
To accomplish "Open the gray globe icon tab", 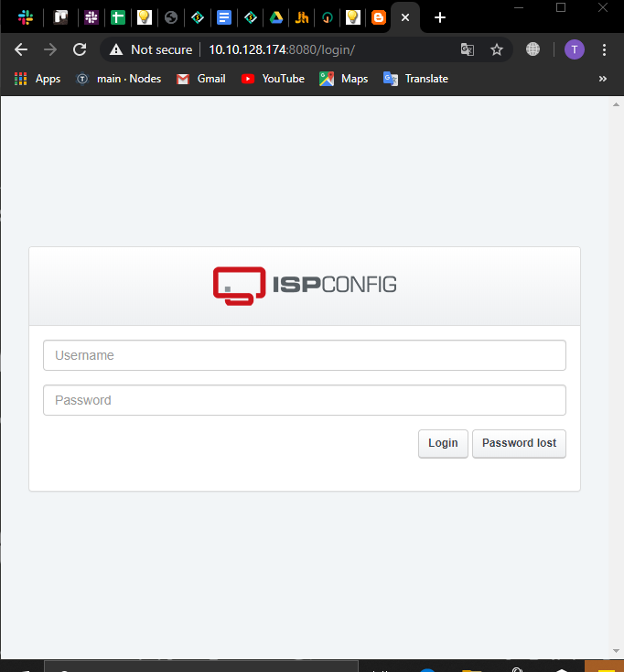I will click(x=171, y=17).
